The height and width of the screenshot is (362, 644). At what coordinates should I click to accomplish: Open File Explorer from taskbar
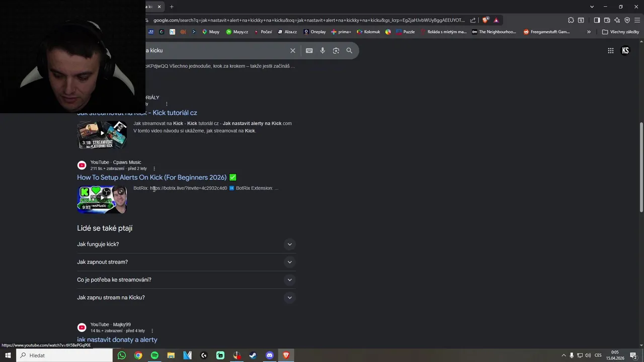click(171, 355)
